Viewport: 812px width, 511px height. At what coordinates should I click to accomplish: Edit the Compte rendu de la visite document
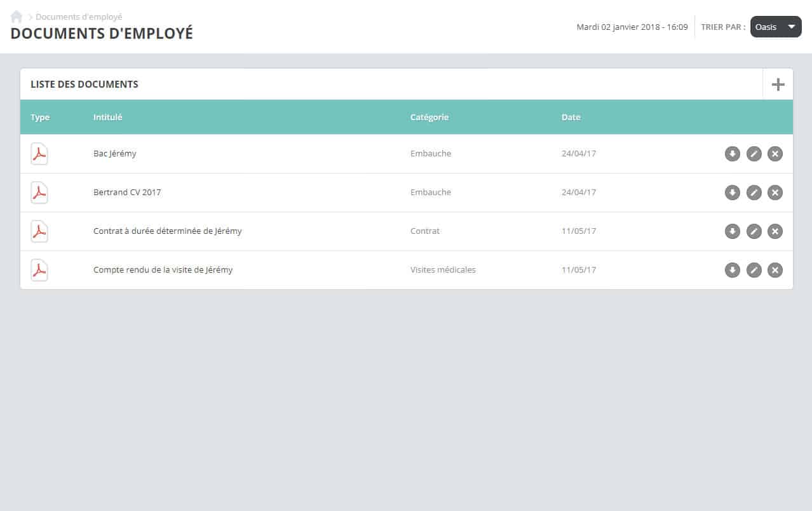pos(754,270)
